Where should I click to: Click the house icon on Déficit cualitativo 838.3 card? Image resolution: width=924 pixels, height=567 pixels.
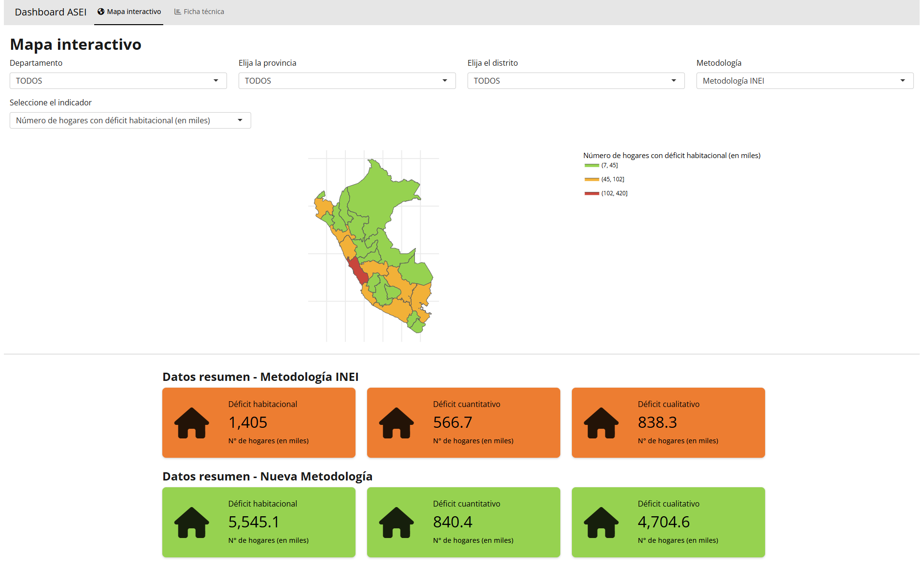click(x=601, y=422)
